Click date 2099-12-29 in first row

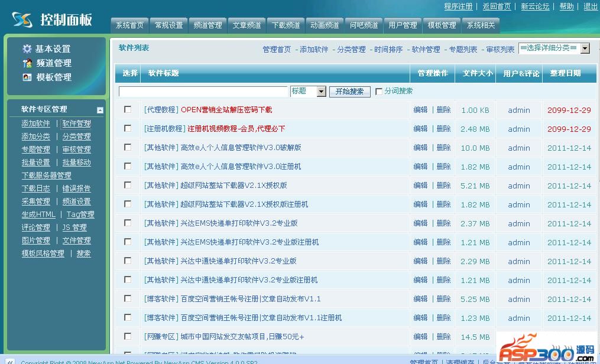pyautogui.click(x=569, y=110)
